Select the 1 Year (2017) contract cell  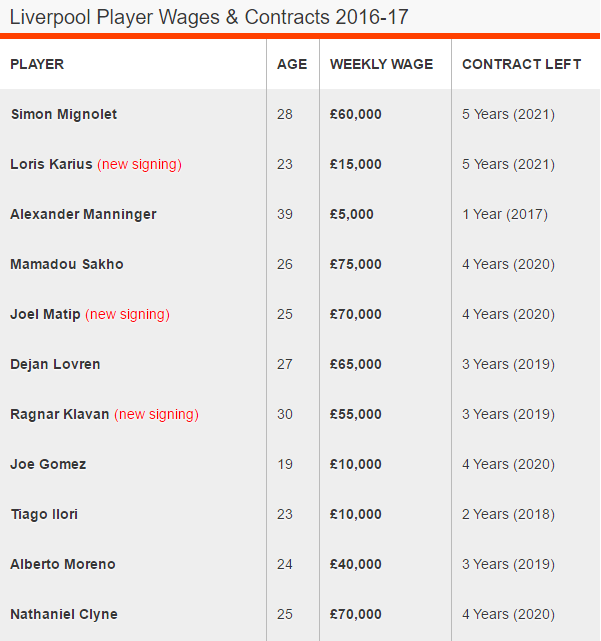click(x=505, y=214)
